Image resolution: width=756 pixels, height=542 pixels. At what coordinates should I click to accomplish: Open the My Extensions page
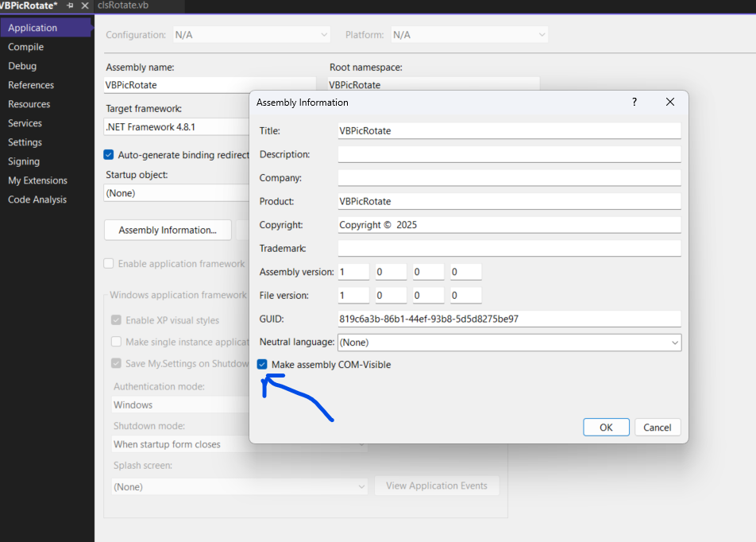[x=37, y=180]
